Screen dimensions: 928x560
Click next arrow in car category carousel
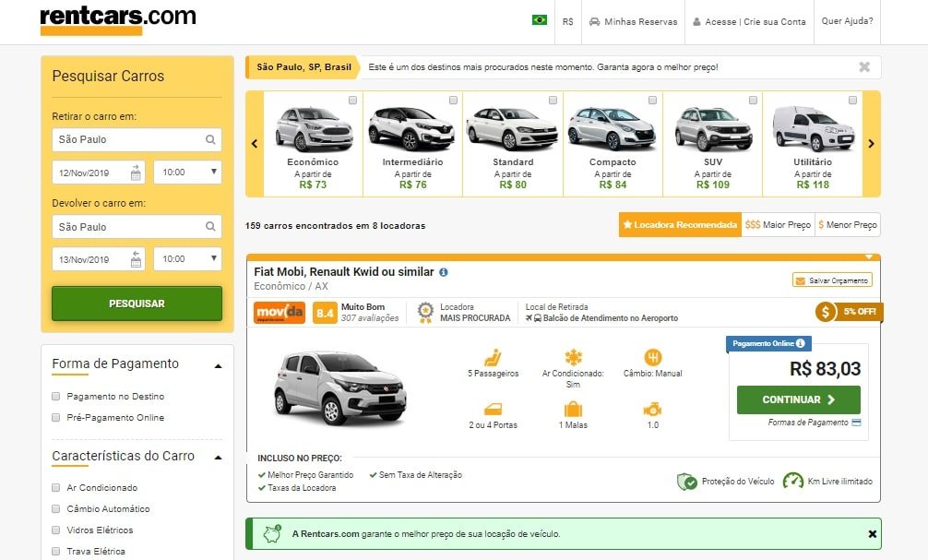click(x=871, y=143)
